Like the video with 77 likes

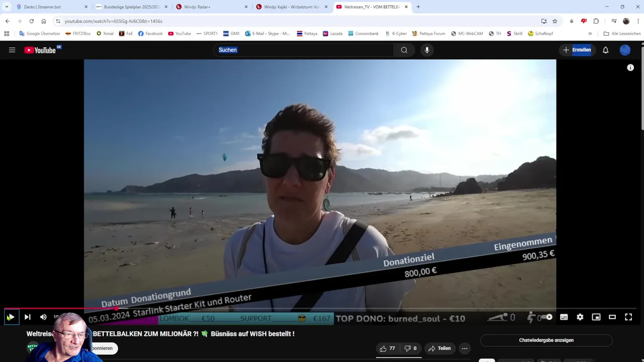click(x=387, y=348)
